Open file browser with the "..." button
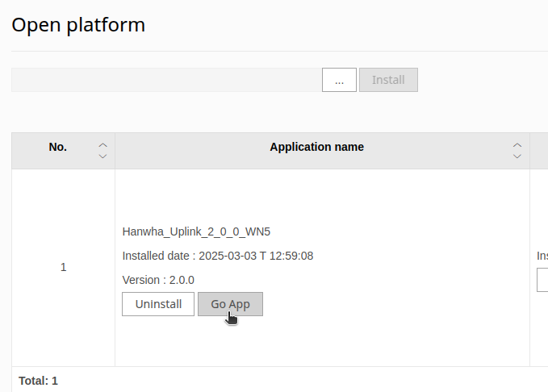This screenshot has width=548, height=392. point(339,80)
